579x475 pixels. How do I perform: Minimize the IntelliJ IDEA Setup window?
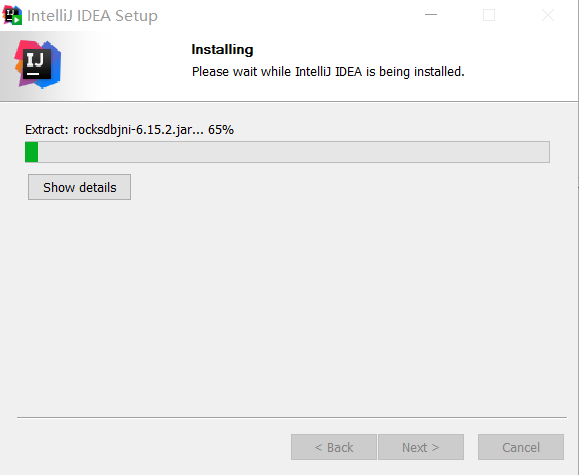point(431,15)
